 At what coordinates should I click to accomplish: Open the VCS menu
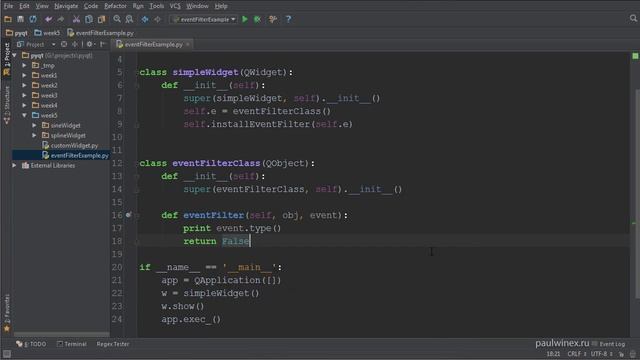pos(175,6)
